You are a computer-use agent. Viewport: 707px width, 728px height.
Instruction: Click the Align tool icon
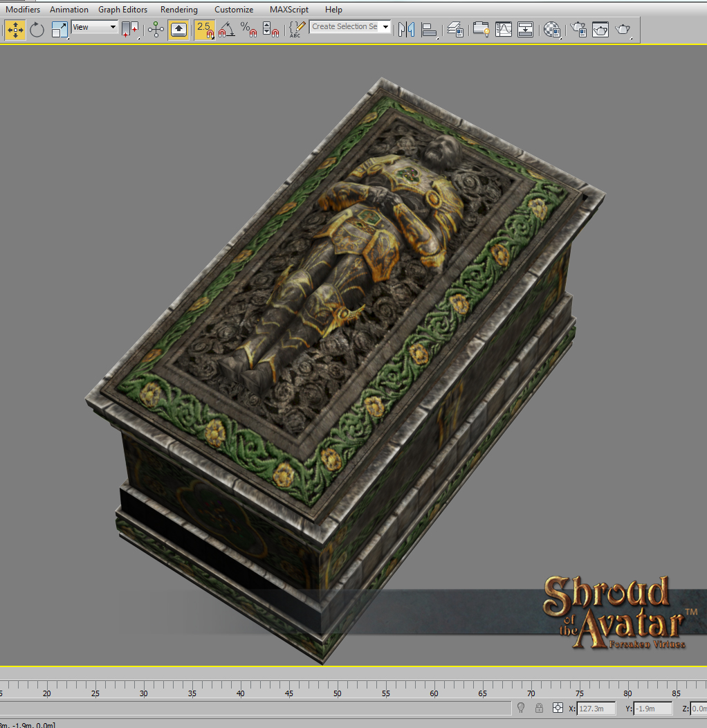429,29
